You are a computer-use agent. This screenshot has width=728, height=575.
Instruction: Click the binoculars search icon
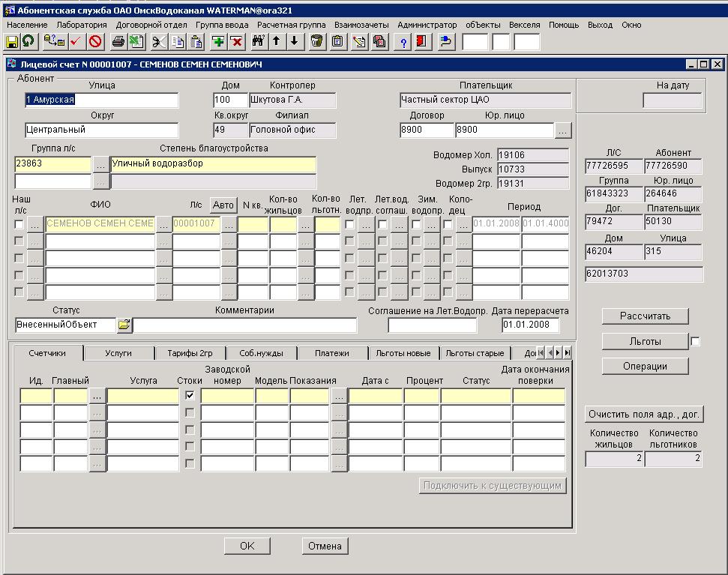259,42
